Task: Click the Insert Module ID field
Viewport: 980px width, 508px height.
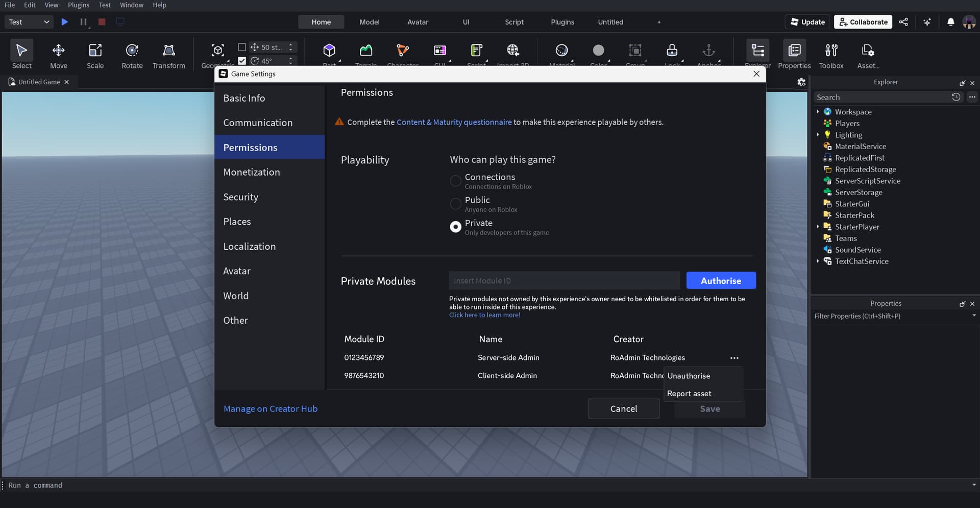Action: tap(564, 281)
